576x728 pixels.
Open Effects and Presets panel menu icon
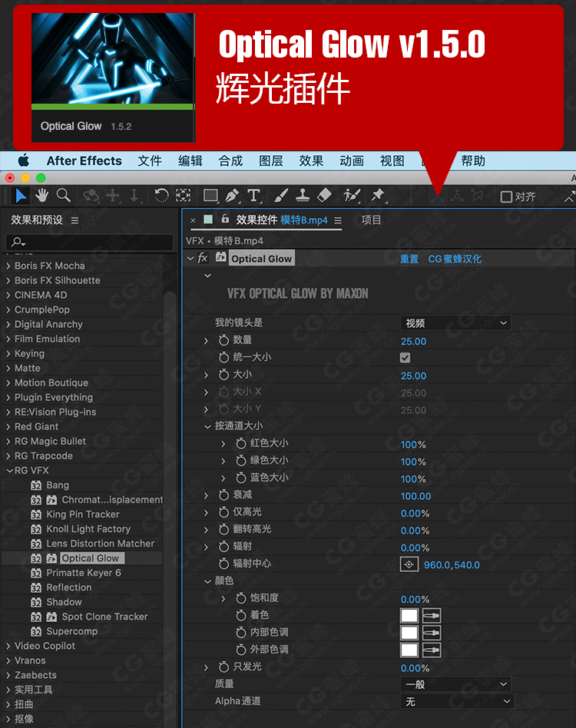74,220
